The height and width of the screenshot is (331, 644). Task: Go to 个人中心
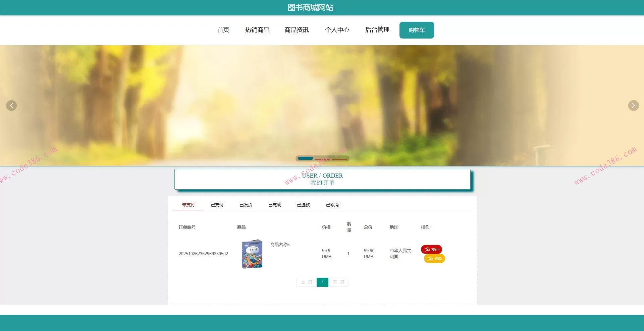coord(337,30)
